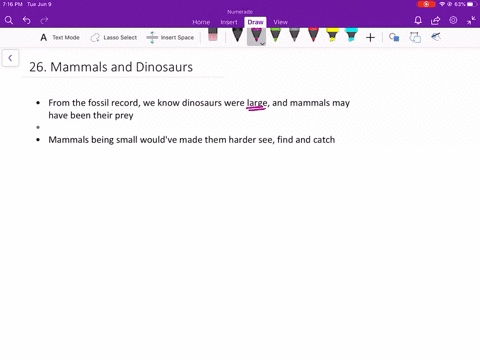
Task: Open the Insert tab
Action: pos(229,22)
